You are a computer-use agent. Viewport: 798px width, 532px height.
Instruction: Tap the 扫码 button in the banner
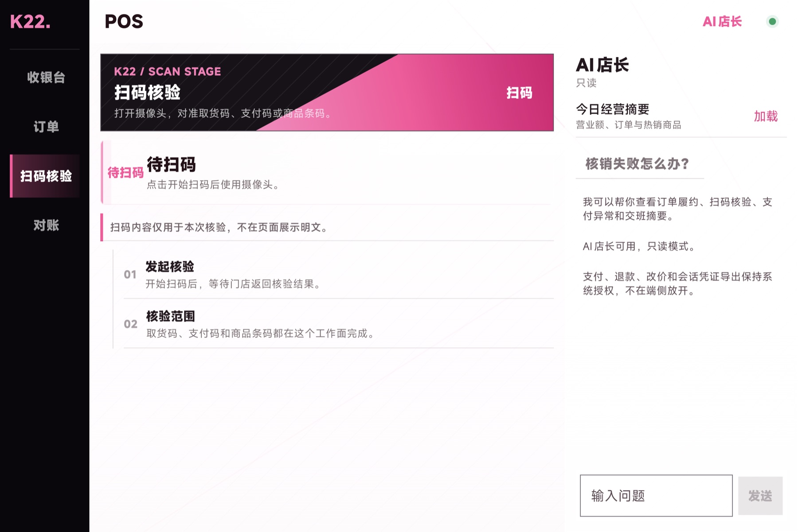coord(519,93)
